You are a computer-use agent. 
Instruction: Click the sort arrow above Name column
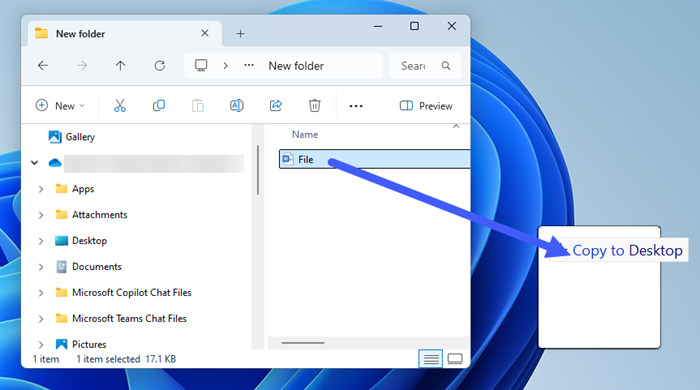coord(456,126)
